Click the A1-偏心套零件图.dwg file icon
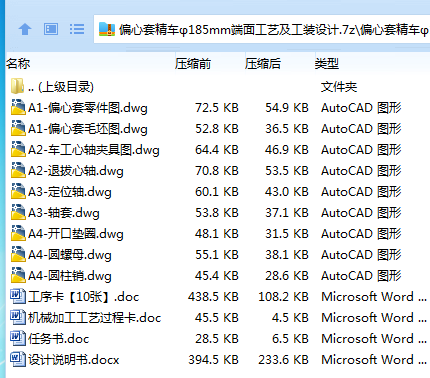430x378 pixels. (x=18, y=107)
